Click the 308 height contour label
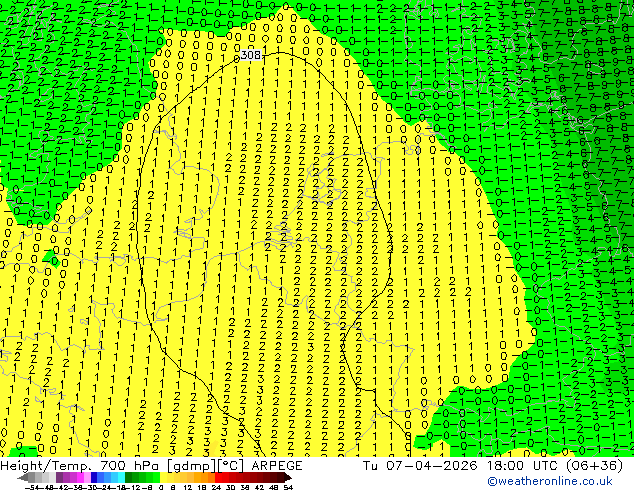 click(250, 55)
